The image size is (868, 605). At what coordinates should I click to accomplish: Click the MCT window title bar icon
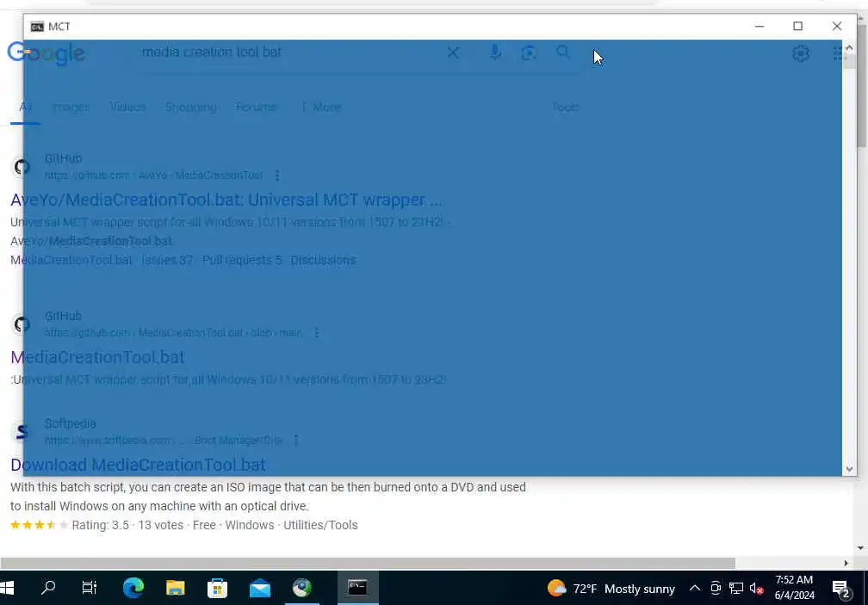37,27
